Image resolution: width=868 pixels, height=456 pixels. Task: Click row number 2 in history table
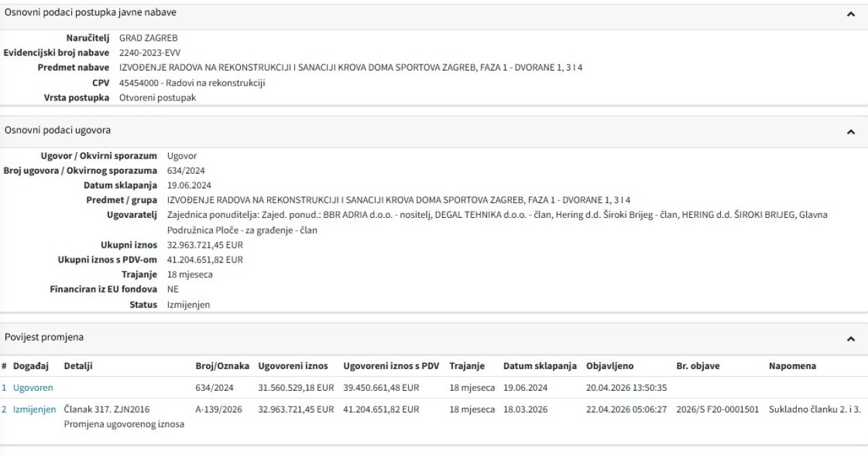4,409
